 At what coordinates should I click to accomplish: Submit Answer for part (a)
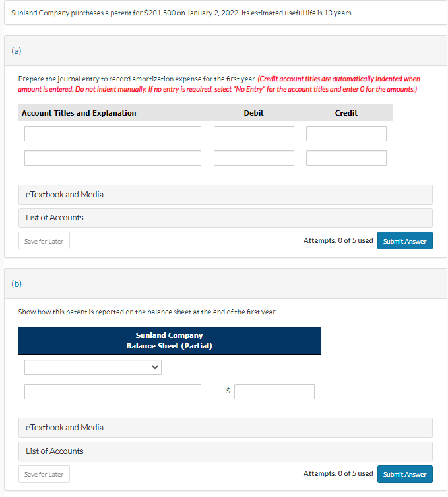405,241
